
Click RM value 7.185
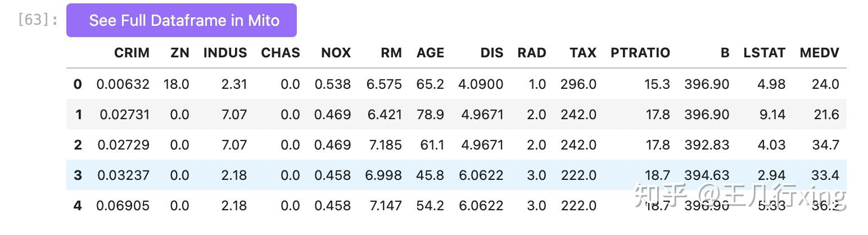(385, 145)
